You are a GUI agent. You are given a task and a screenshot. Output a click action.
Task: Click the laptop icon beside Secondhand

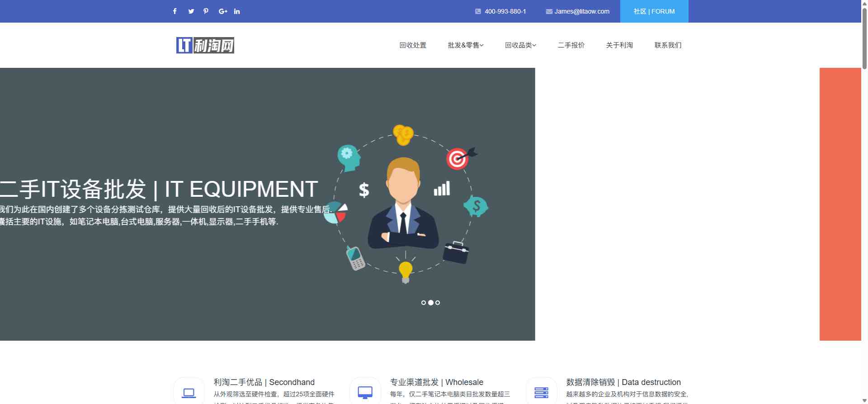pos(189,392)
